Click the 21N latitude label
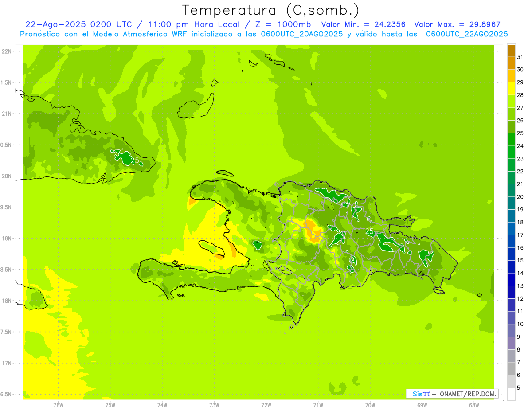This screenshot has height=411, width=532. (x=7, y=114)
